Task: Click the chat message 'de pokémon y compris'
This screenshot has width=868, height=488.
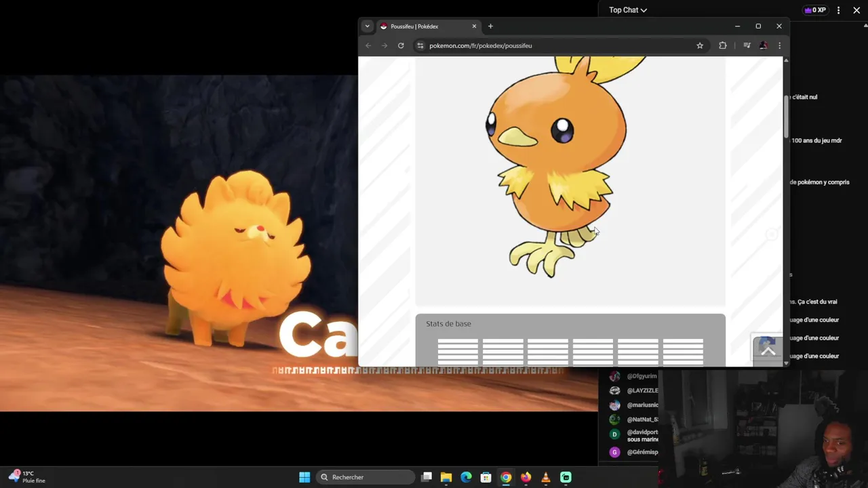Action: 819,182
